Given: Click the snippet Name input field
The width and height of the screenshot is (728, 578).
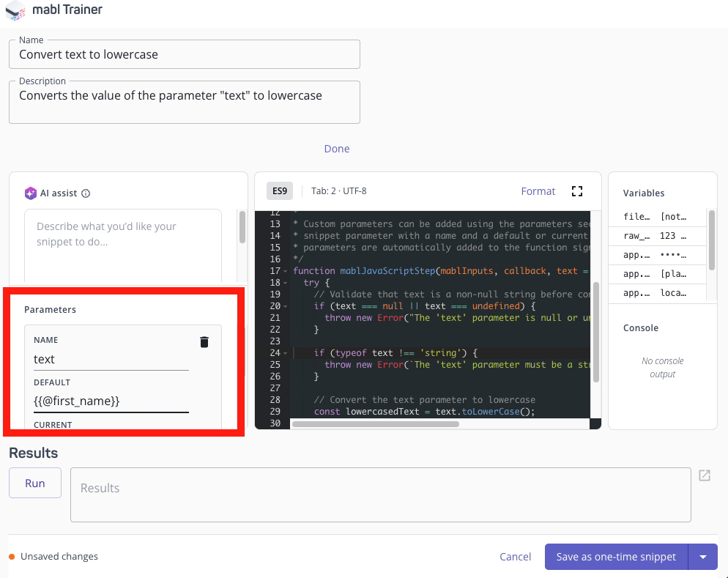Looking at the screenshot, I should click(x=184, y=54).
